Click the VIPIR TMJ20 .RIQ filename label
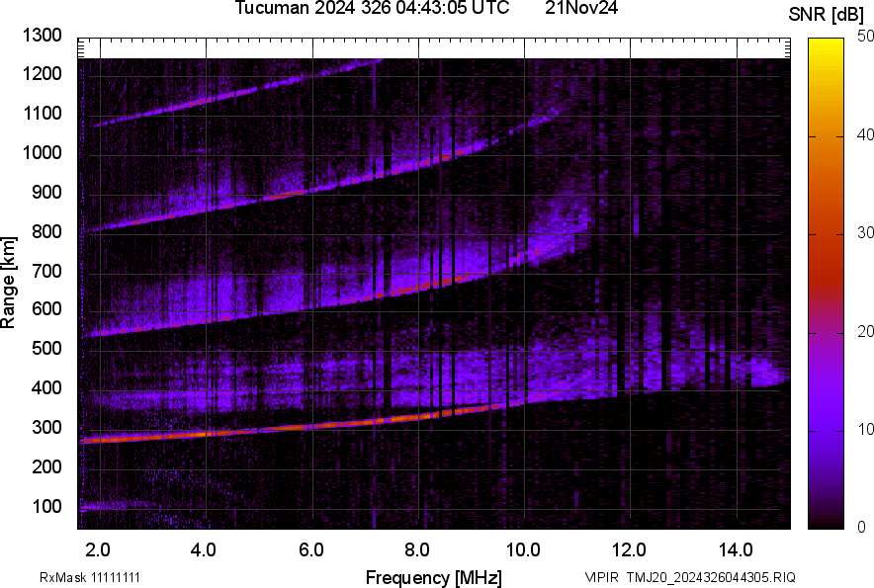This screenshot has height=588, width=874. 689,577
